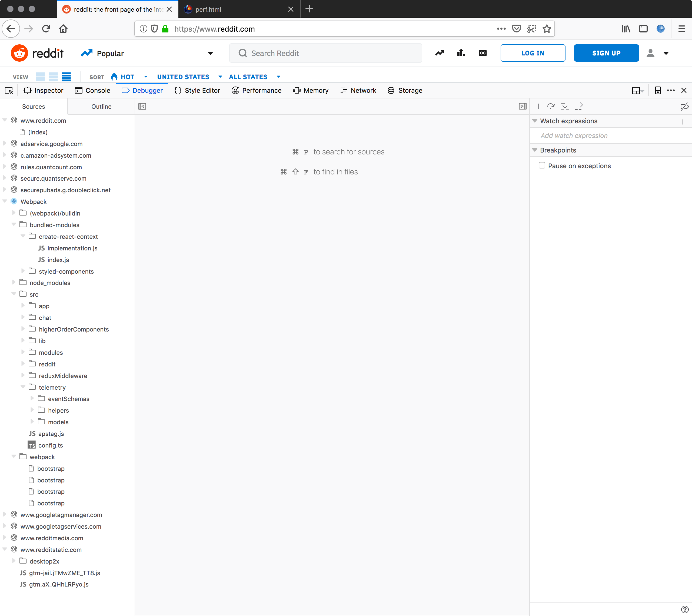Click the add watch expression plus icon
The height and width of the screenshot is (616, 692).
pyautogui.click(x=683, y=122)
